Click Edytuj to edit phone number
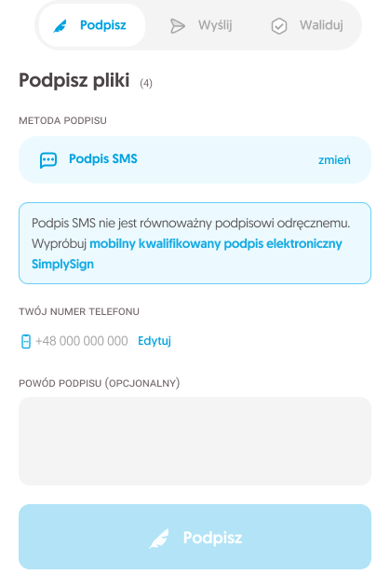This screenshot has height=588, width=390. (155, 341)
